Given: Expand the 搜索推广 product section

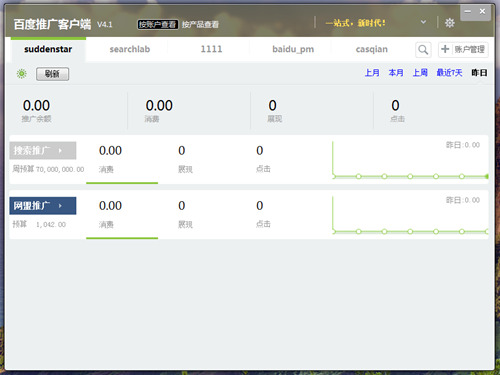Looking at the screenshot, I should tap(43, 151).
